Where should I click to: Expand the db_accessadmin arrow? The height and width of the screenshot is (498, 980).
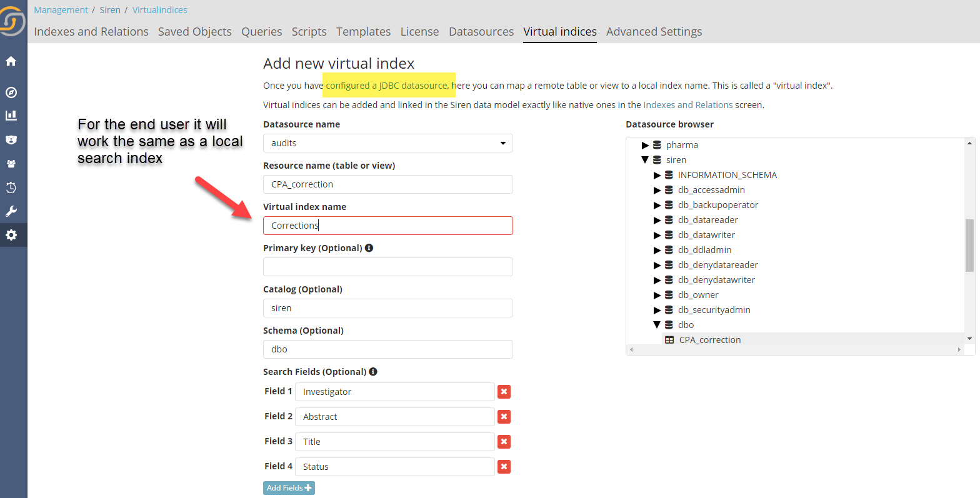(x=657, y=190)
